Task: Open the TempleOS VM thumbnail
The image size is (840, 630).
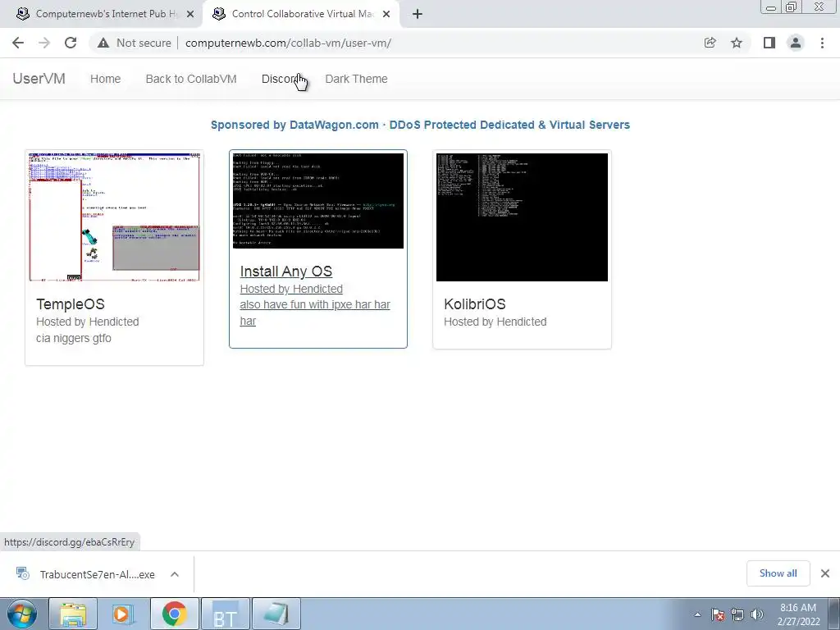Action: [114, 217]
